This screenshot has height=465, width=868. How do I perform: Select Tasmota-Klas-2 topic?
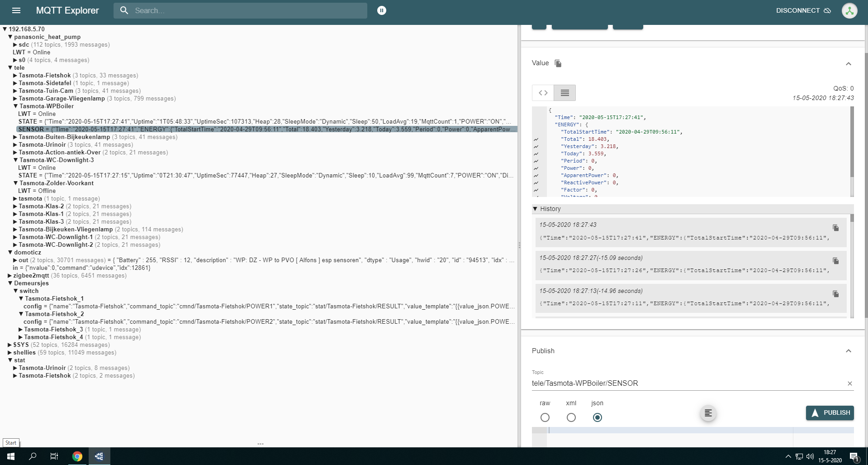pos(41,206)
